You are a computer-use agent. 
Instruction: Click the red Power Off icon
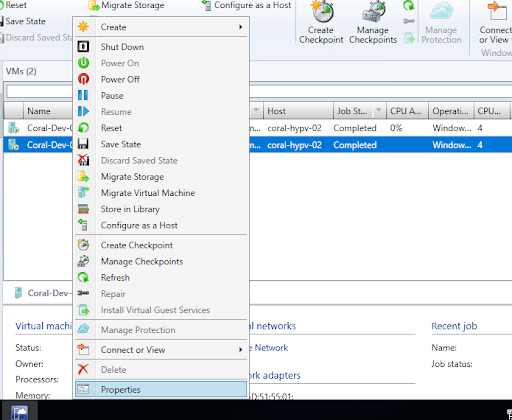tap(83, 79)
